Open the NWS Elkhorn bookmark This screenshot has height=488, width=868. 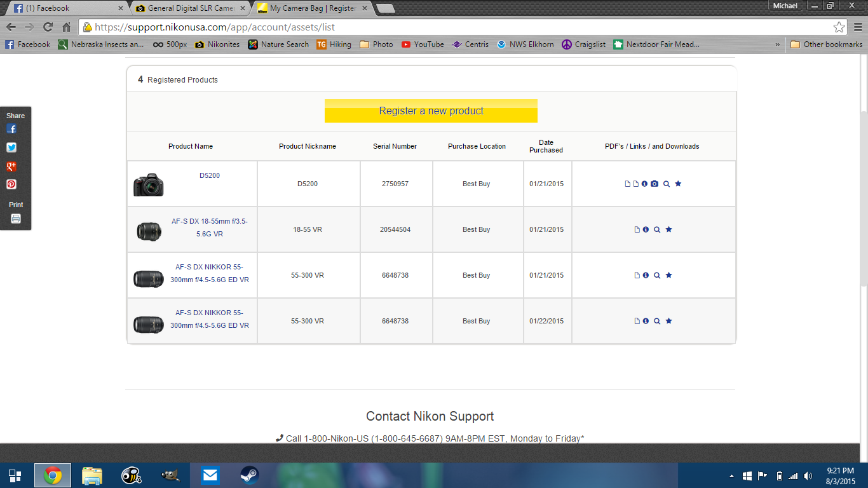526,44
